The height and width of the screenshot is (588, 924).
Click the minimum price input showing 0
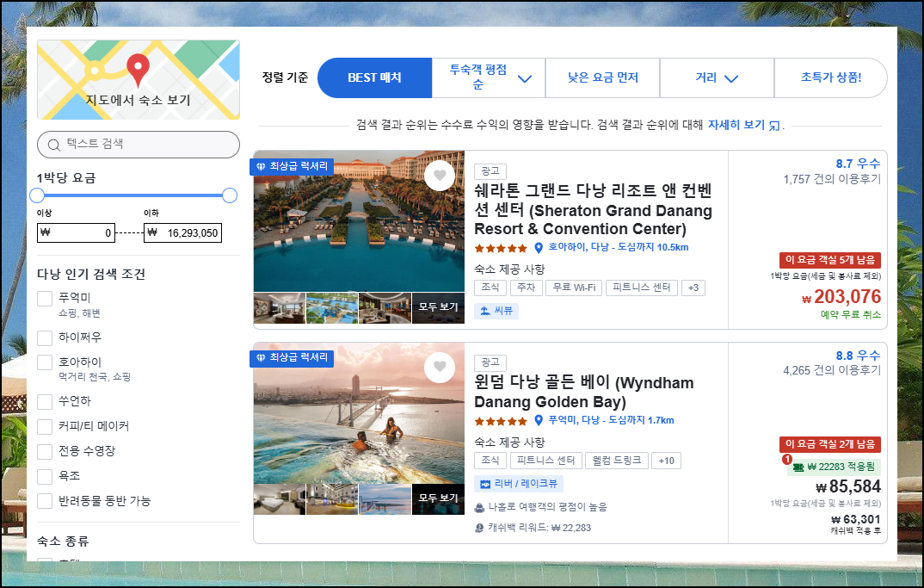(76, 233)
